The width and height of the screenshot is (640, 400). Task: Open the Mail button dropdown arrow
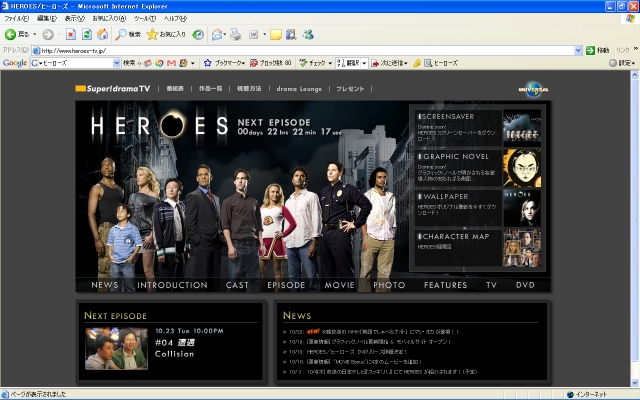[225, 35]
